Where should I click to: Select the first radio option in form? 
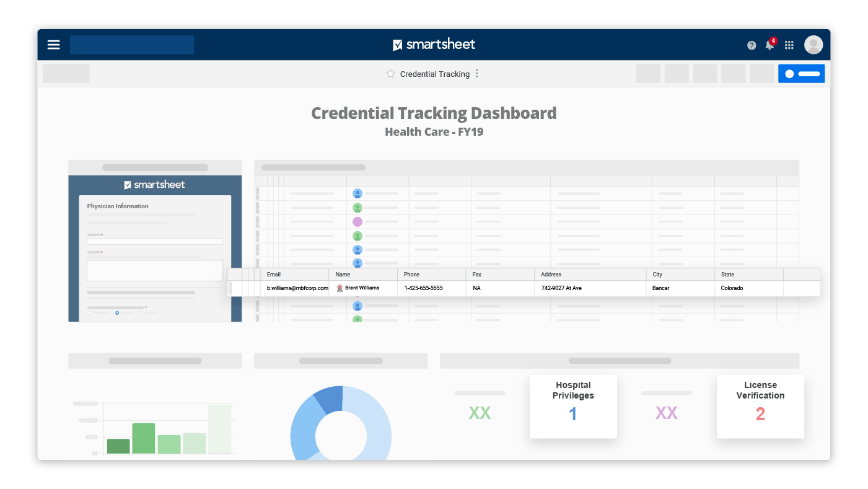(90, 313)
